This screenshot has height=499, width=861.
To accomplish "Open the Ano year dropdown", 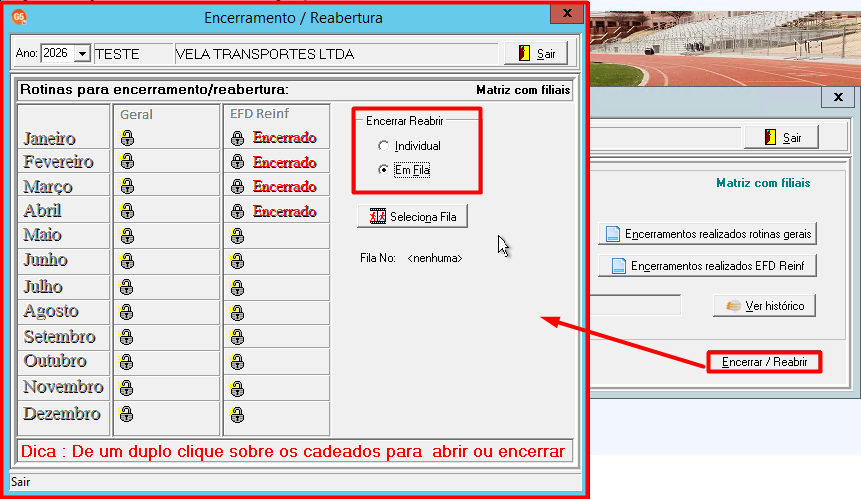I will click(x=82, y=54).
